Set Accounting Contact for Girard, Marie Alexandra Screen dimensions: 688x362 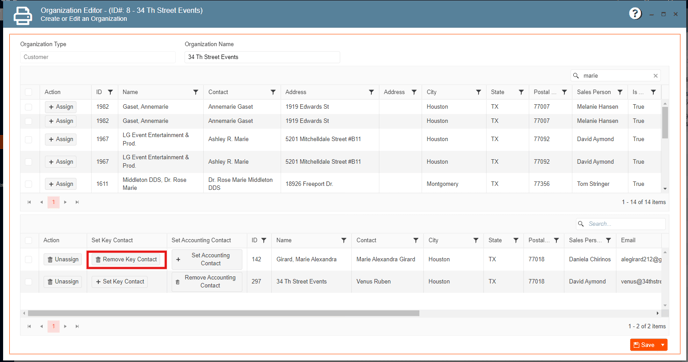point(207,259)
